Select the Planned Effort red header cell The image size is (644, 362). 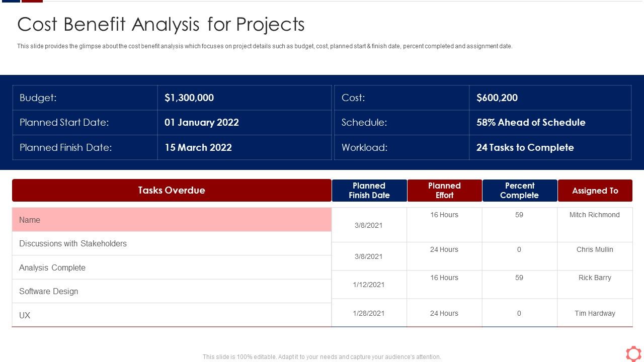(x=444, y=191)
